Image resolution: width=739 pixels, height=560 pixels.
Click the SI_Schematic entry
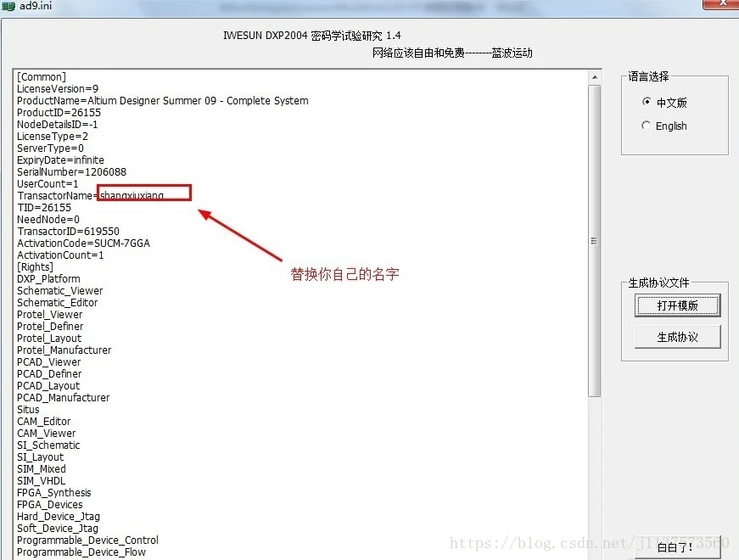click(x=48, y=445)
